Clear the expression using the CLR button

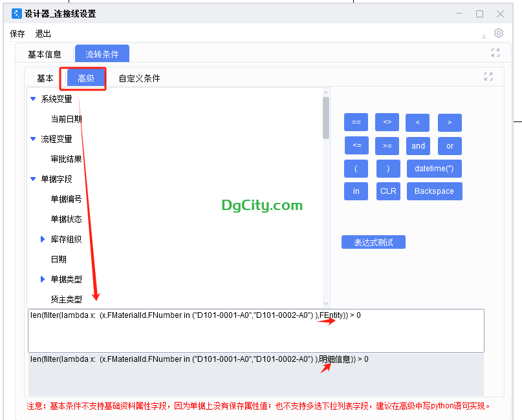(x=388, y=191)
